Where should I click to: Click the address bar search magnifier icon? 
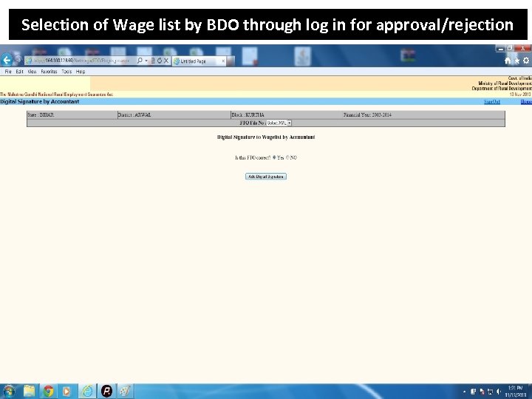point(140,61)
